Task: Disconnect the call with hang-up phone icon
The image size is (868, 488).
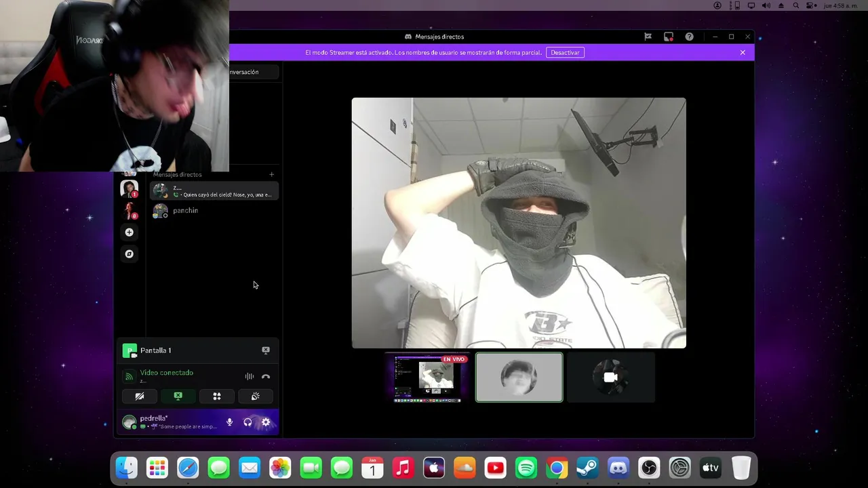Action: [266, 377]
